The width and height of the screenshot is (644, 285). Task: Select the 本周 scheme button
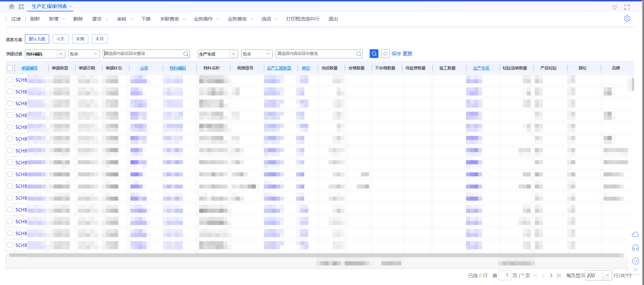(80, 39)
